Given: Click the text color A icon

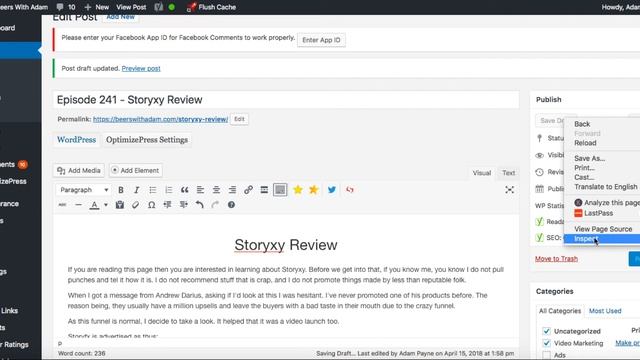Looking at the screenshot, I should (x=94, y=205).
